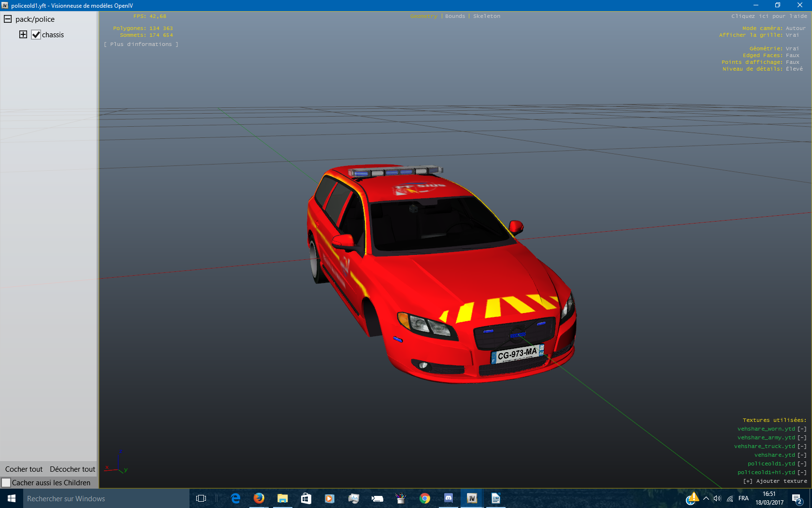
Task: Expand 'Plus d'informations' details
Action: coord(141,45)
